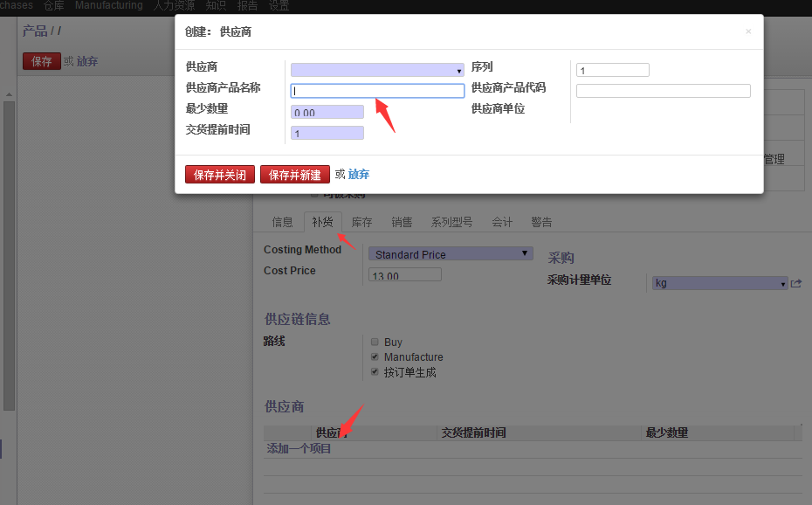812x505 pixels.
Task: Click the 保存并新建 button
Action: tap(295, 175)
